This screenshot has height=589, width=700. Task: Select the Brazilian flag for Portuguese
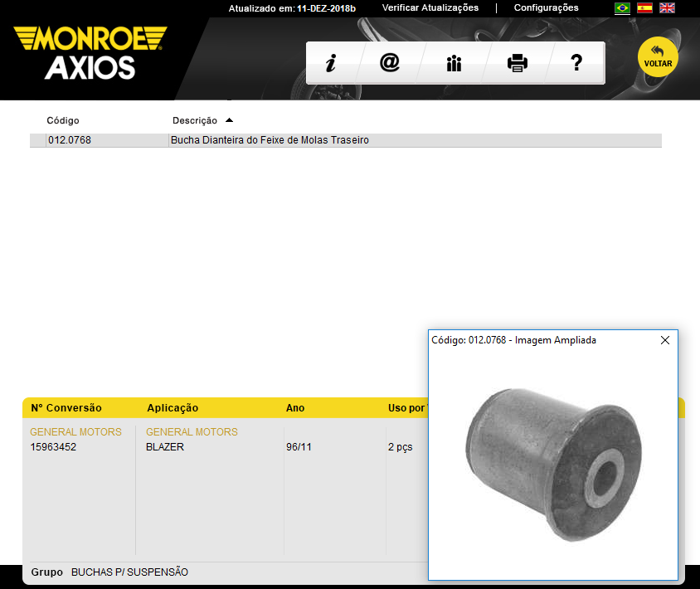coord(622,8)
